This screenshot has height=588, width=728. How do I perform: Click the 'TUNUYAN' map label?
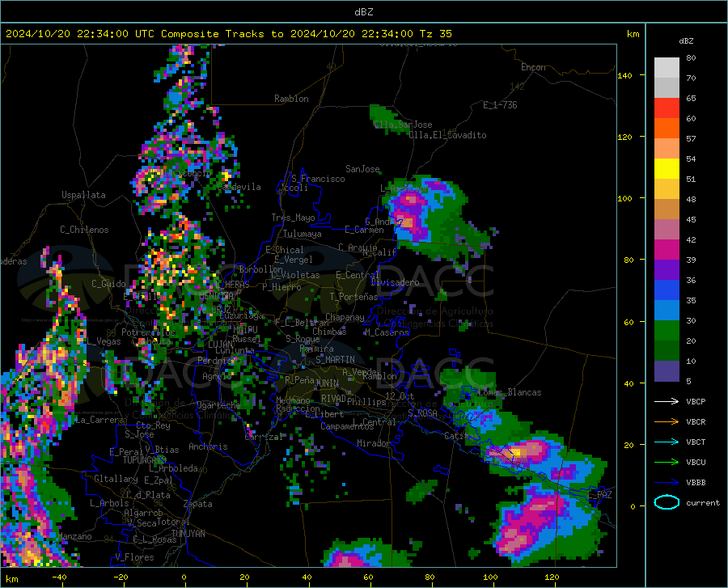pos(188,534)
